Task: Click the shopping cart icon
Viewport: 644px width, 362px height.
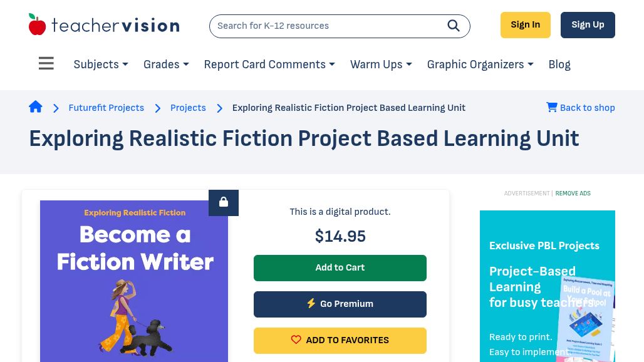Action: coord(552,107)
